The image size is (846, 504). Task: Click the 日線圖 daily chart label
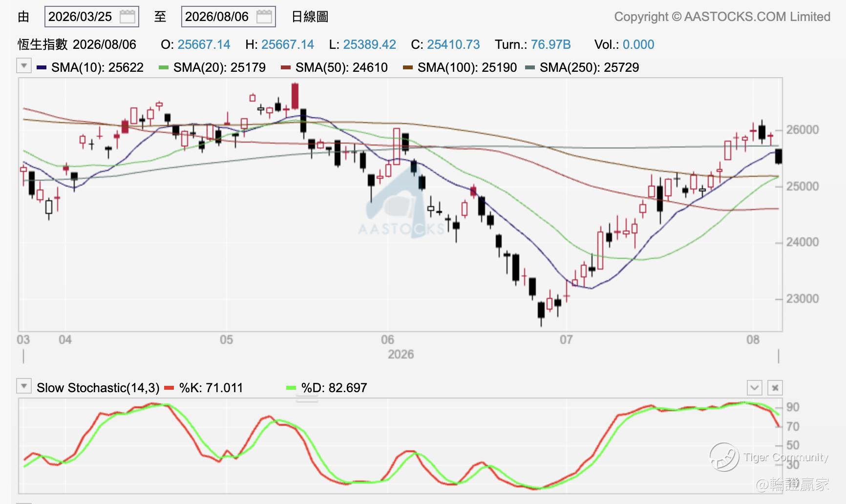coord(310,17)
